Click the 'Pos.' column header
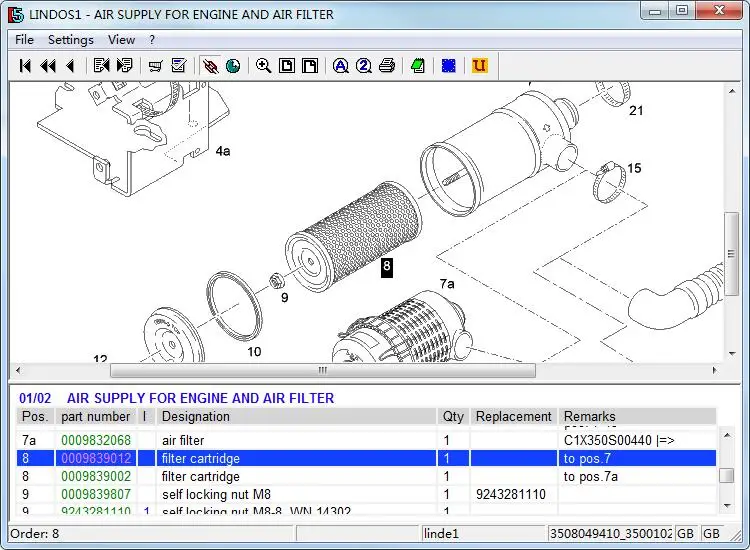 tap(35, 417)
